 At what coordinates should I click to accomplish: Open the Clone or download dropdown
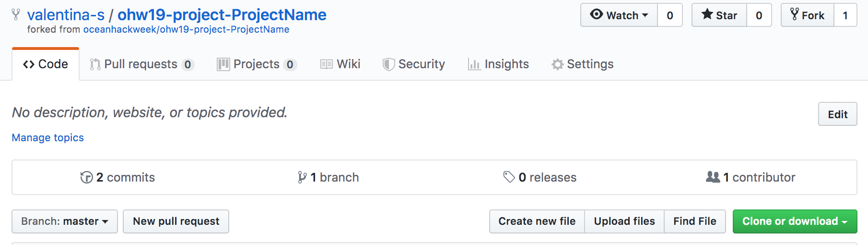pyautogui.click(x=795, y=221)
